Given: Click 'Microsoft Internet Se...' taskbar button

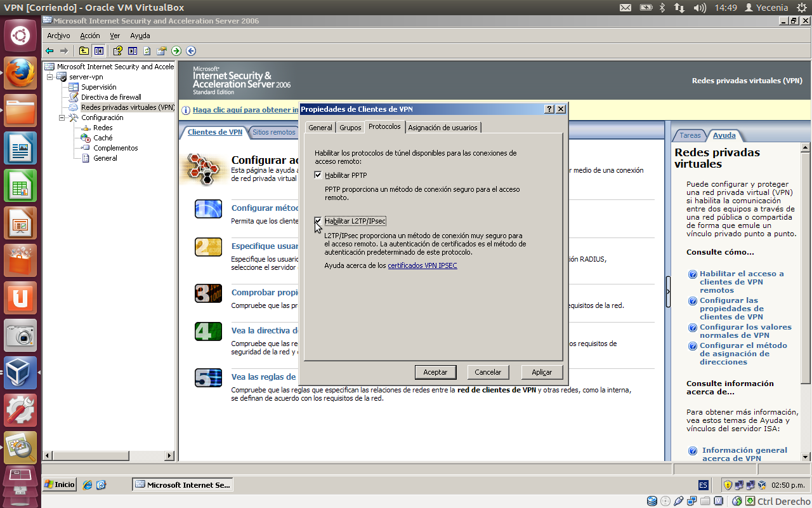Looking at the screenshot, I should coord(183,485).
